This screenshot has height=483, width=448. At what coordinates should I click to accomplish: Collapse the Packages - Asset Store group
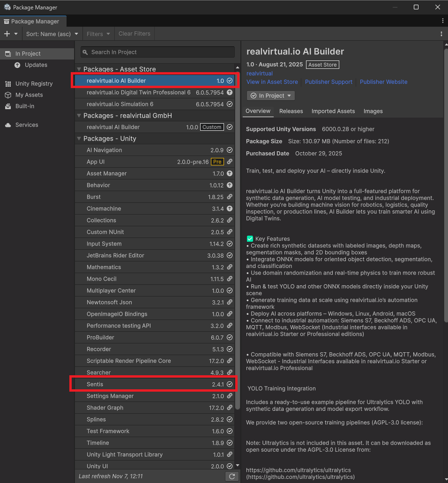click(x=79, y=69)
